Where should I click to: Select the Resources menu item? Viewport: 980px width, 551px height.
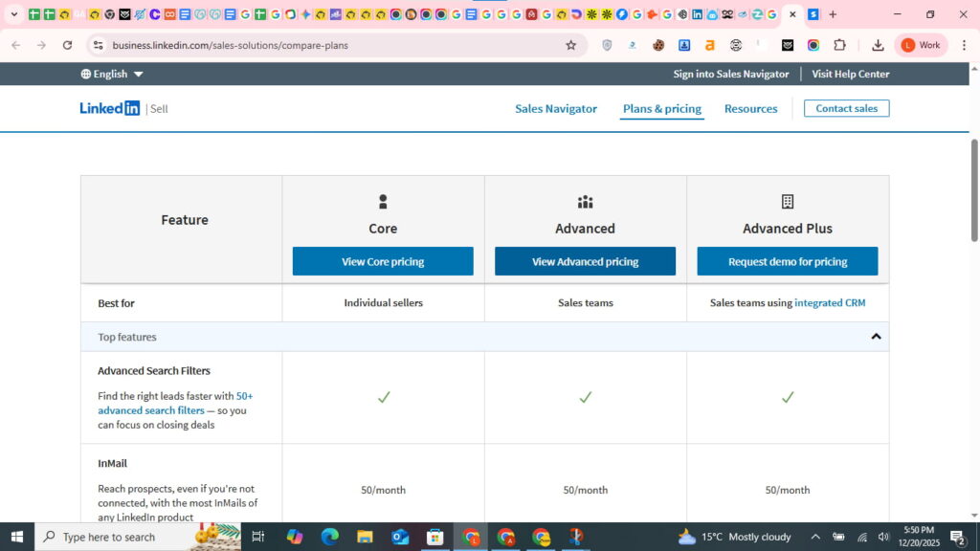coord(750,108)
